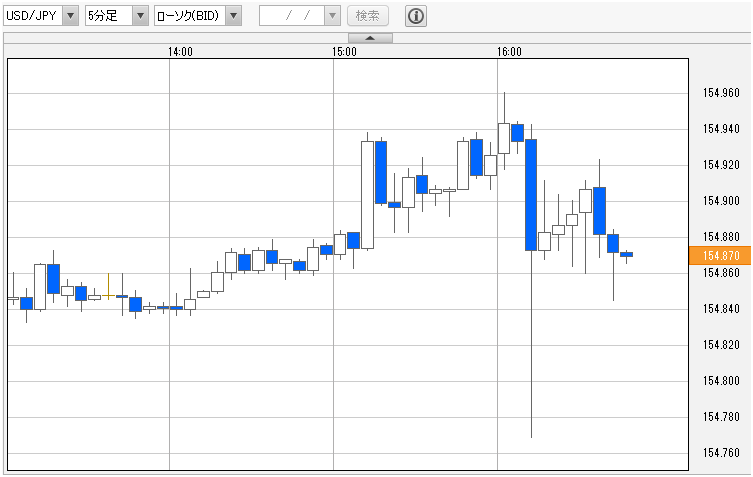Click the 検索 search button
This screenshot has width=753, height=477.
point(368,16)
